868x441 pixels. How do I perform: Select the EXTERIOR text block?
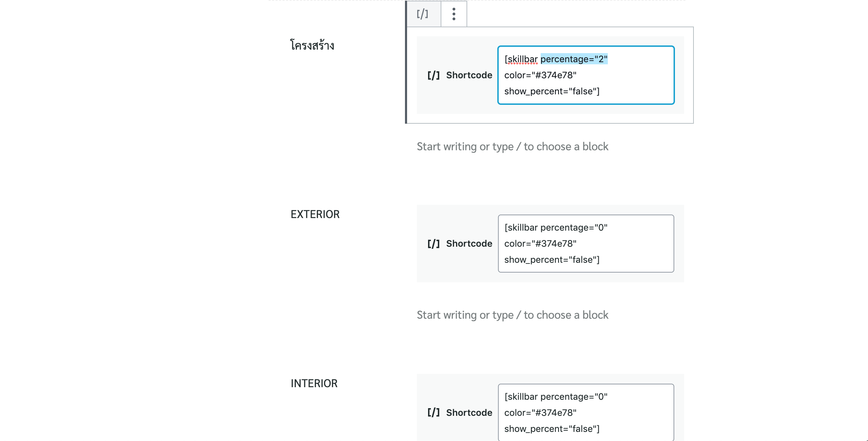coord(315,214)
